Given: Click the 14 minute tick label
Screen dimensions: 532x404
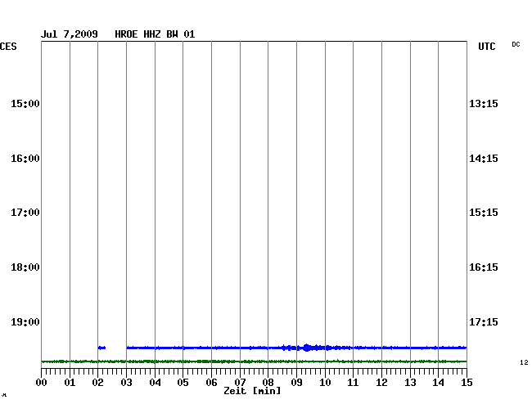Looking at the screenshot, I should click(x=439, y=383).
